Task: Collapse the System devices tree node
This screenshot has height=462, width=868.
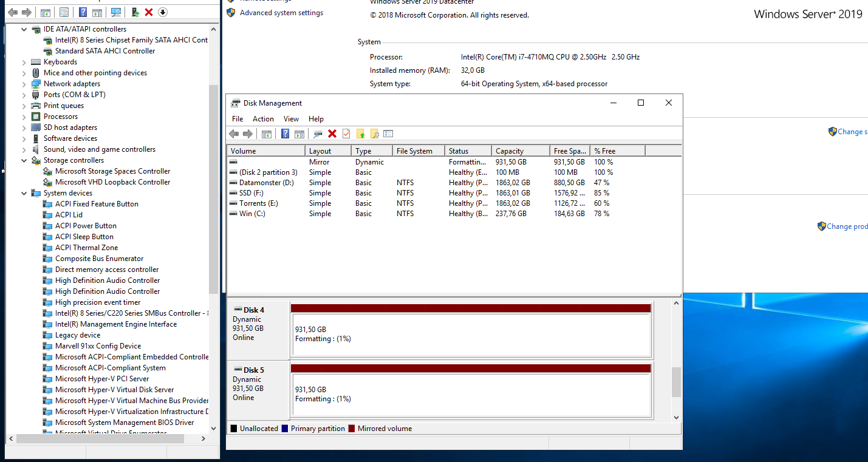Action: [x=24, y=193]
